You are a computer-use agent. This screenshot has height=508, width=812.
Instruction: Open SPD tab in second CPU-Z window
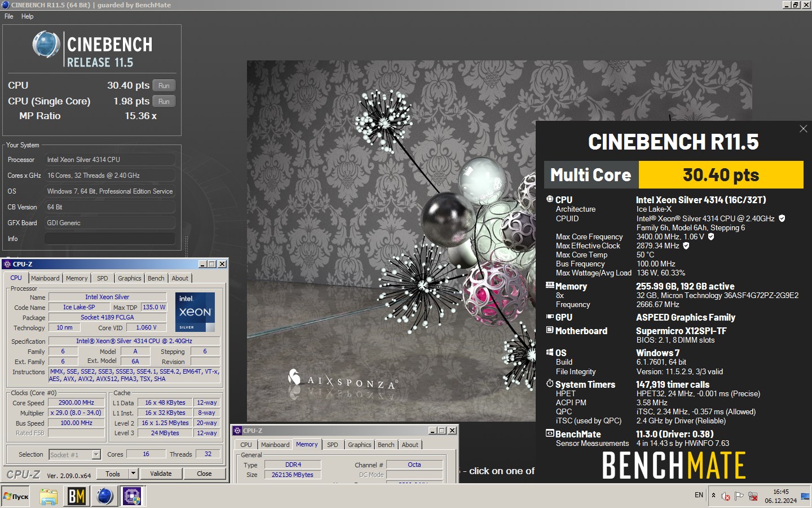(x=333, y=445)
